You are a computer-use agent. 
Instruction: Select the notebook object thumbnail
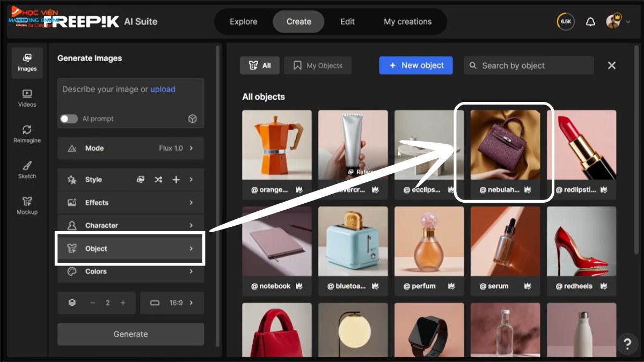point(277,241)
